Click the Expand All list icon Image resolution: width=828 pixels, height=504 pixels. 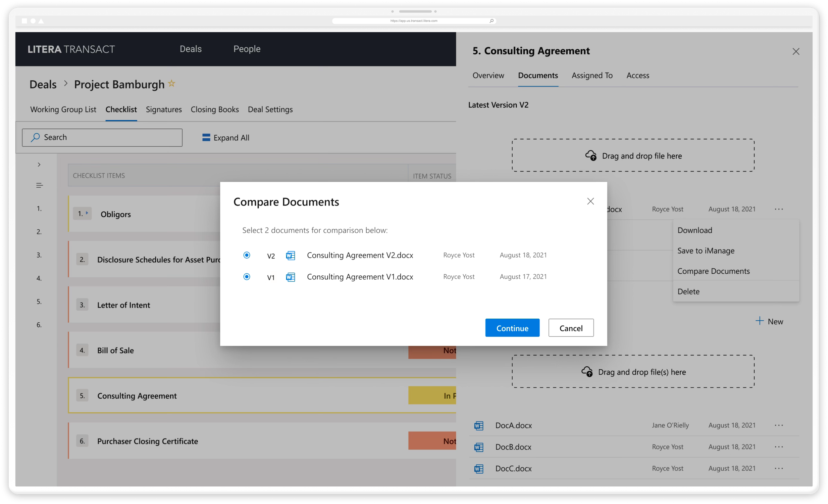coord(206,138)
